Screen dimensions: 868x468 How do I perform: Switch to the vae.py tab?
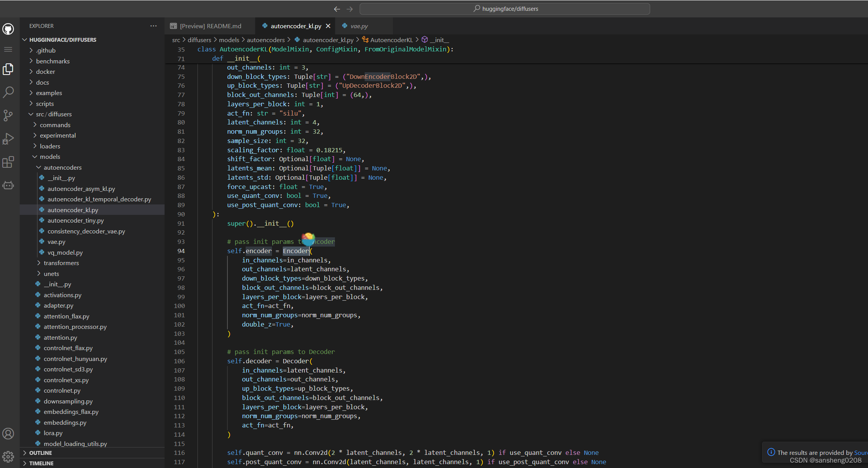[359, 26]
